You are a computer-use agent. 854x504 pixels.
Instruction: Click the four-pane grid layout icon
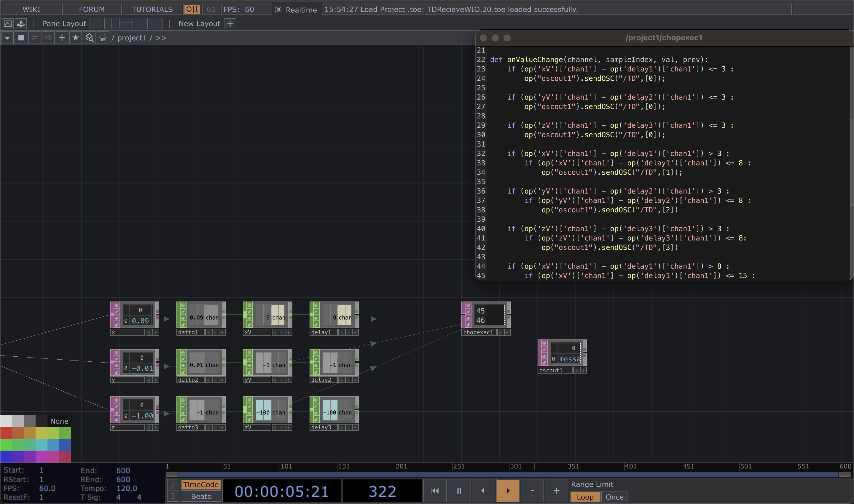point(156,23)
